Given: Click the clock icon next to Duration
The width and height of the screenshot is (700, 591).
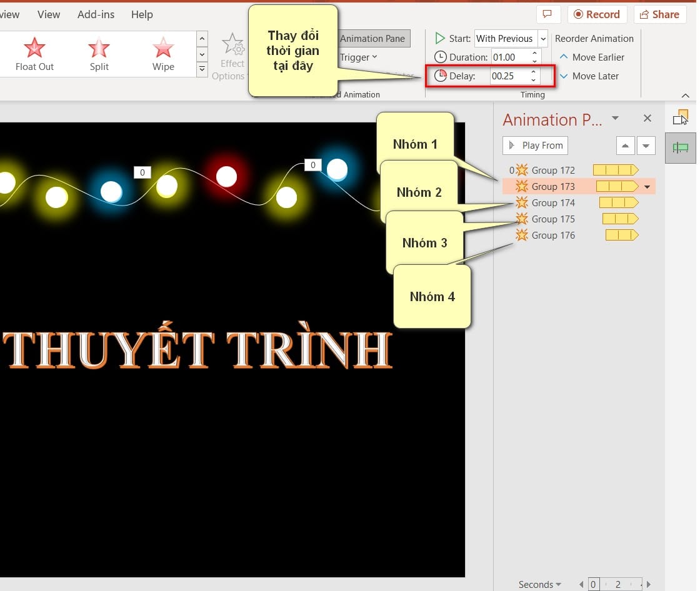Looking at the screenshot, I should pos(440,57).
